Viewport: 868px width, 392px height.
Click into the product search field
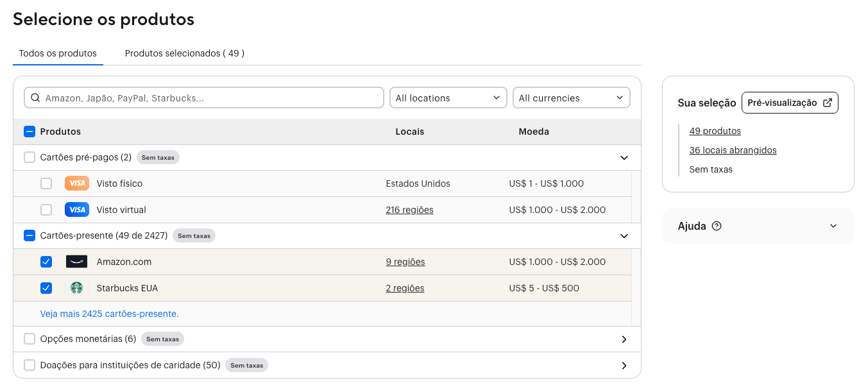pos(212,98)
